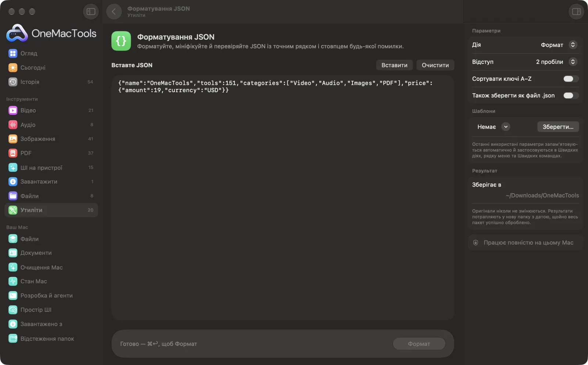Image resolution: width=588 pixels, height=365 pixels.
Task: Go back with the chevron button
Action: pos(114,12)
